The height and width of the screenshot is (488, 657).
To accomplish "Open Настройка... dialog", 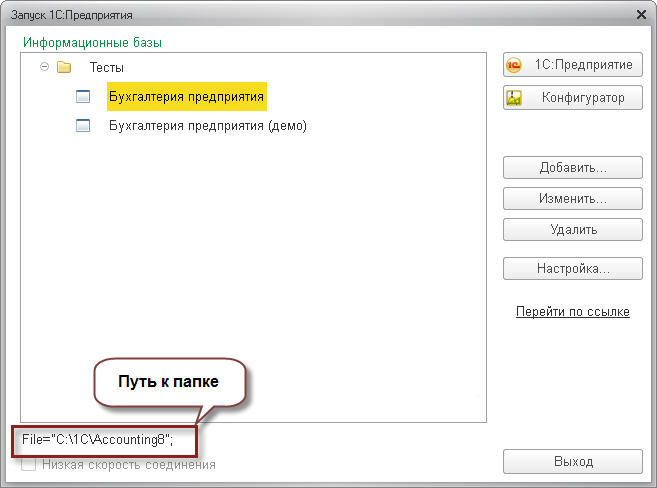I will [573, 269].
